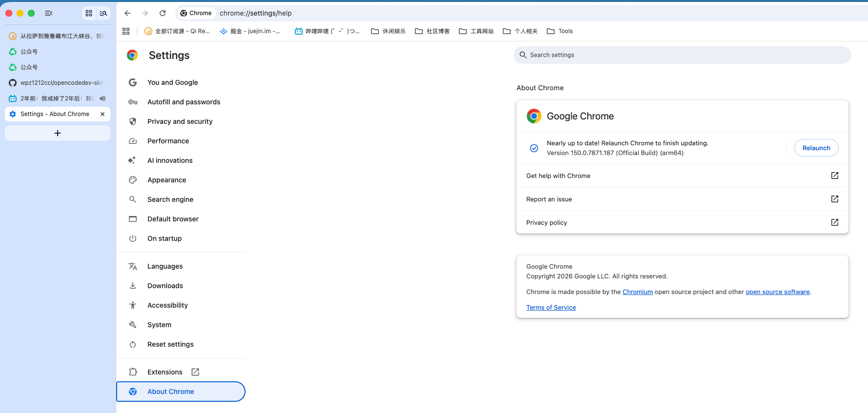The width and height of the screenshot is (868, 413).
Task: Open On startup power icon
Action: tap(133, 238)
